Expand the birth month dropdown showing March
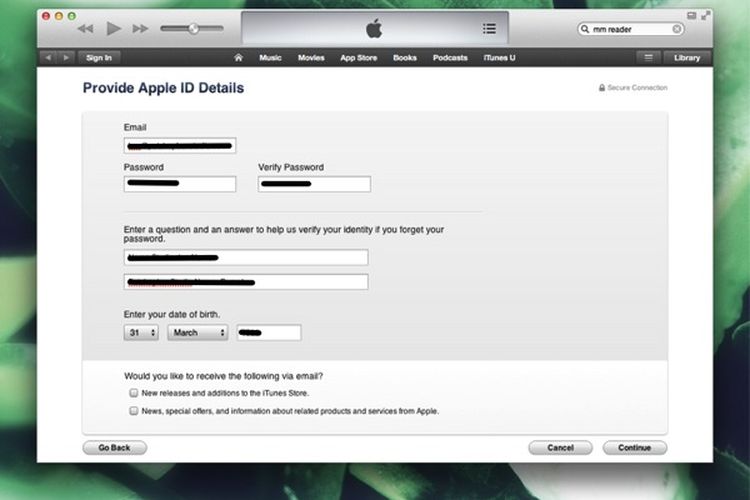The height and width of the screenshot is (500, 750). pos(197,332)
